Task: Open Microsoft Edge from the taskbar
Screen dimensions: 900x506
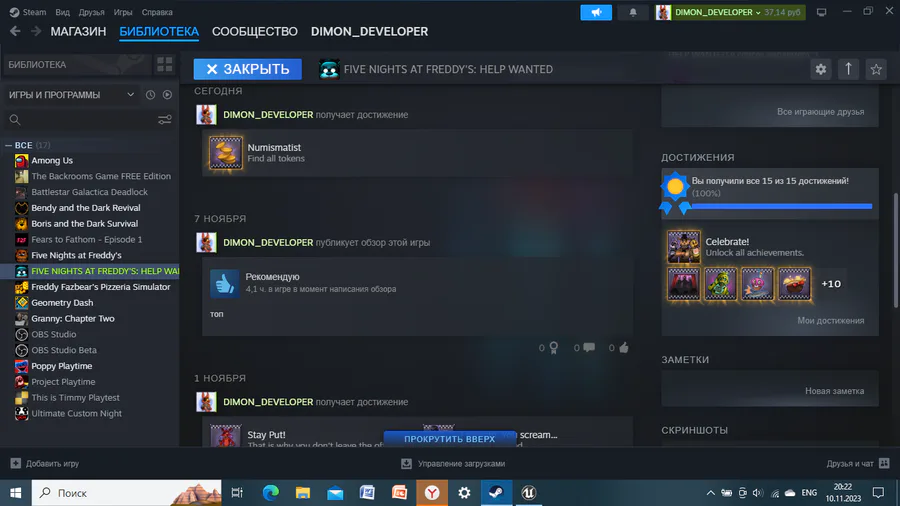Action: pos(270,493)
